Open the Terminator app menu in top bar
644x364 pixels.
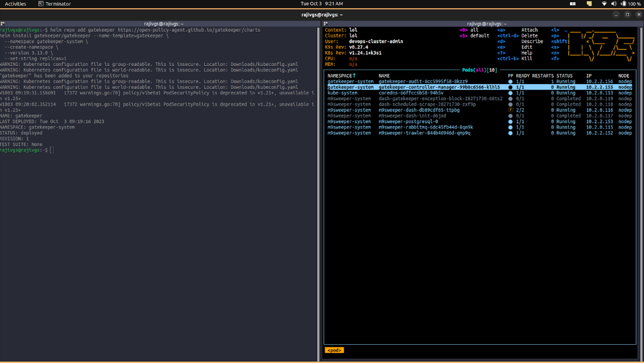[x=54, y=4]
